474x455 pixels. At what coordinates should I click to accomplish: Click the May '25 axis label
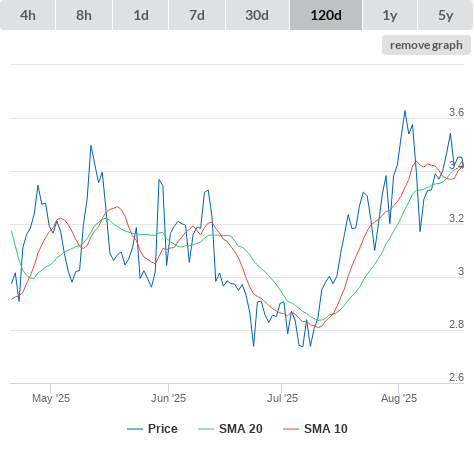51,398
